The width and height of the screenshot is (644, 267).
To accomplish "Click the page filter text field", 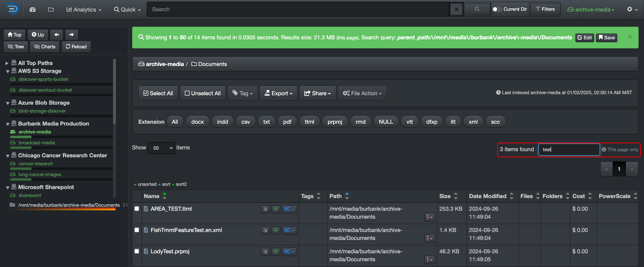I will 569,149.
